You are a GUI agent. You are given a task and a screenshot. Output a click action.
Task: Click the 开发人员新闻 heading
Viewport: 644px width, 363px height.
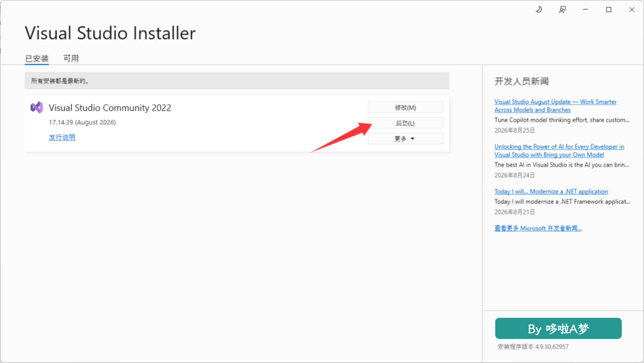[x=521, y=81]
